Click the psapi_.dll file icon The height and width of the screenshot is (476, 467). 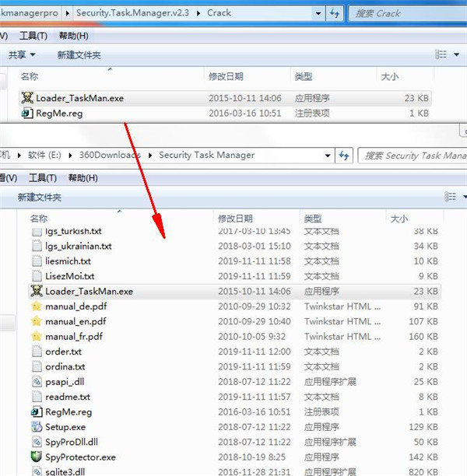point(37,382)
